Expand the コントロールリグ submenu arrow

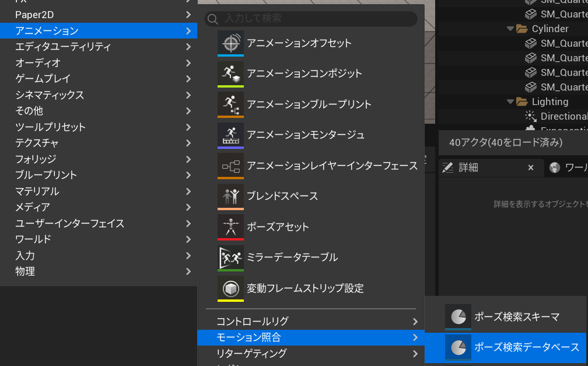pyautogui.click(x=415, y=322)
